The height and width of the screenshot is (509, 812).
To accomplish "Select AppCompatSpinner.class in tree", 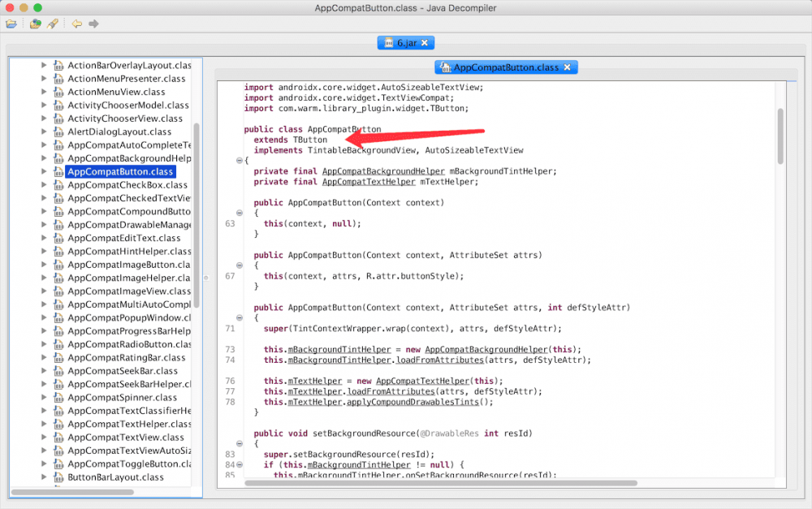I will point(123,398).
